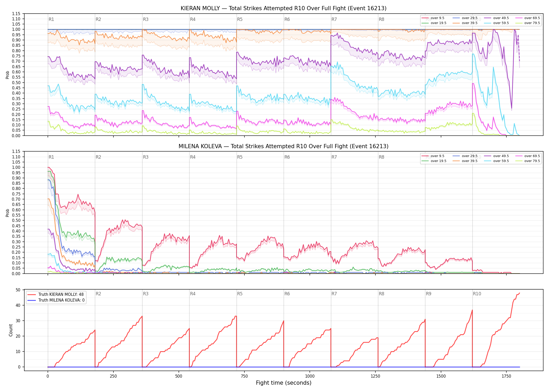Click the 'Count' y-axis label

pyautogui.click(x=11, y=330)
